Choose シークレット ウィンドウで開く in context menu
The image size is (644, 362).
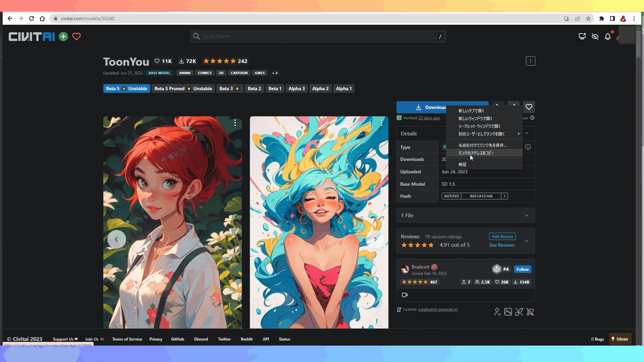[x=485, y=127]
